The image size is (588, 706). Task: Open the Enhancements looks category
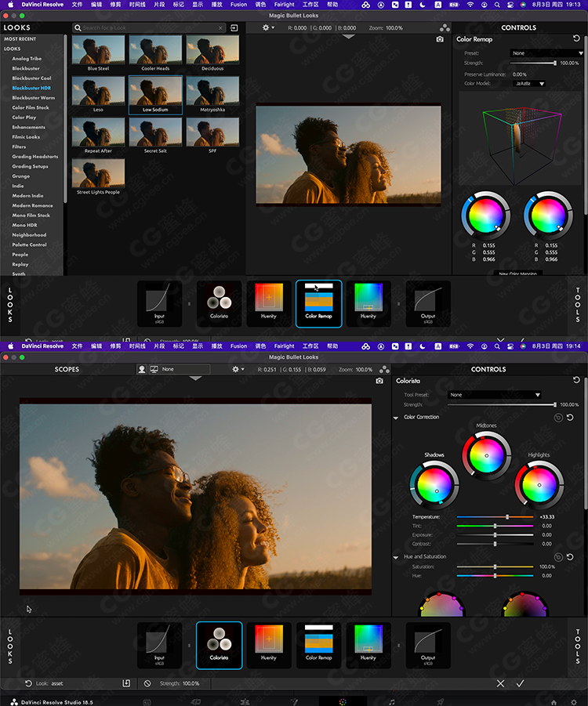click(29, 127)
